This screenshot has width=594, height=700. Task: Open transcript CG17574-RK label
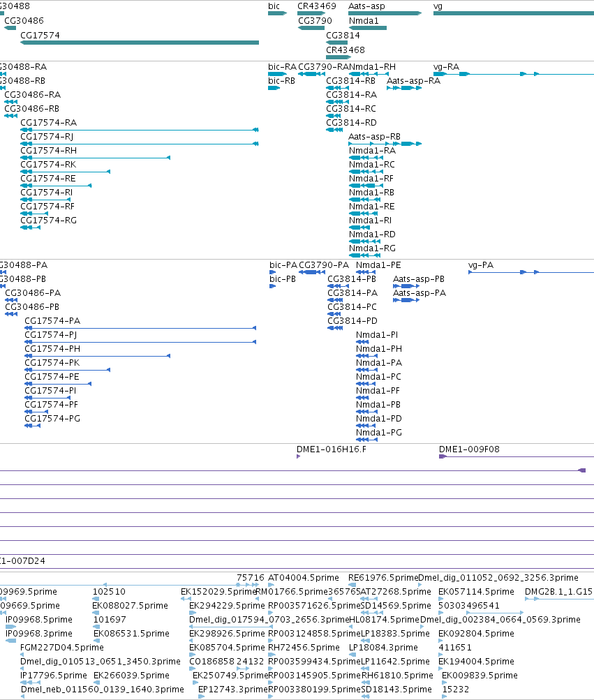pyautogui.click(x=48, y=164)
